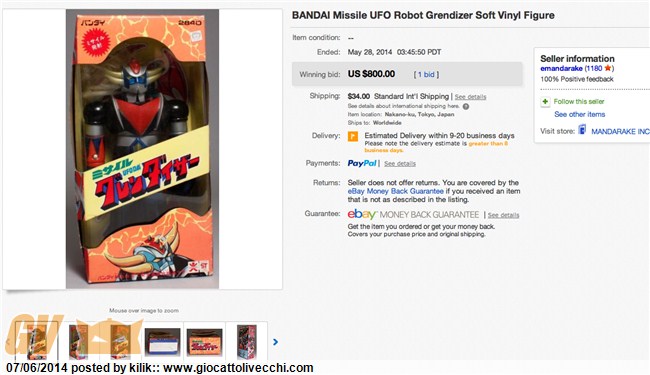Open guarantee See details link
The image size is (650, 375).
[503, 215]
